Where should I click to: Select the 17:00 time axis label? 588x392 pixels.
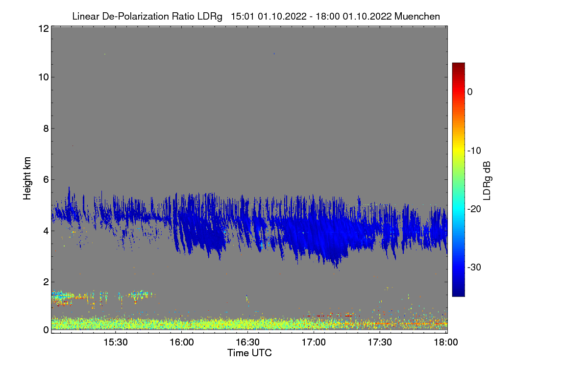click(x=314, y=343)
